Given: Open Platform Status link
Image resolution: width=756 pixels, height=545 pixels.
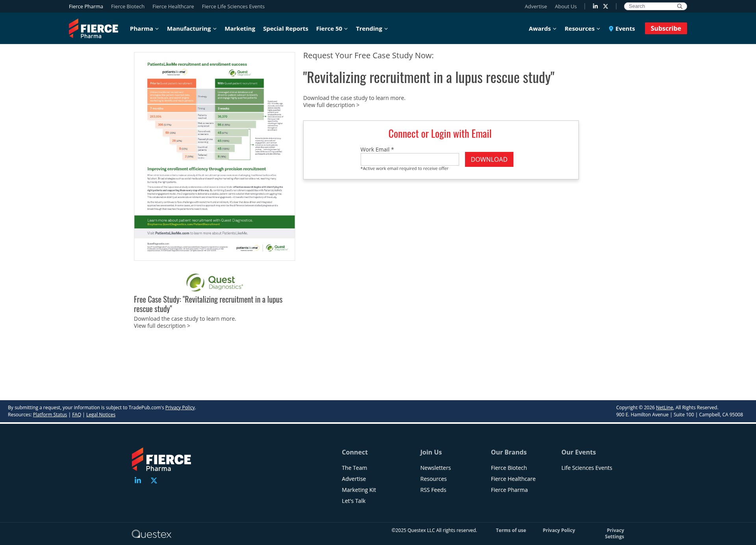Looking at the screenshot, I should pyautogui.click(x=50, y=415).
